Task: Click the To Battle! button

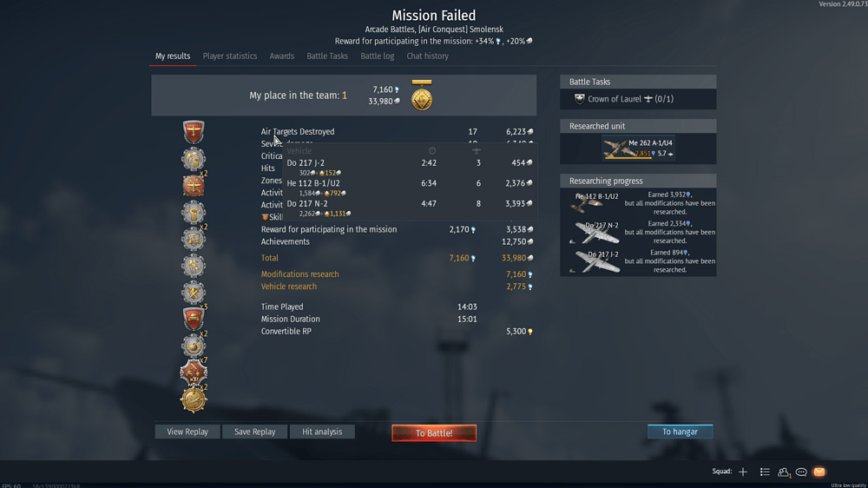Action: pos(434,432)
